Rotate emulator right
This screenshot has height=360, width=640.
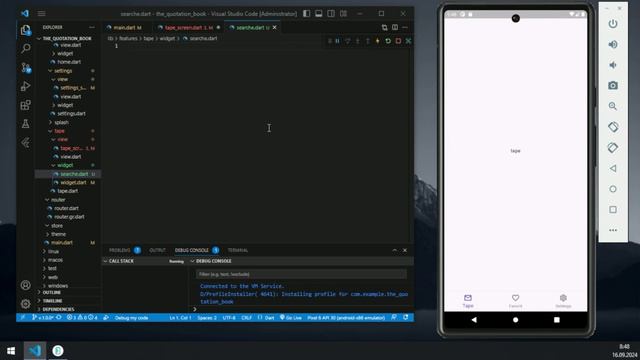(x=613, y=147)
